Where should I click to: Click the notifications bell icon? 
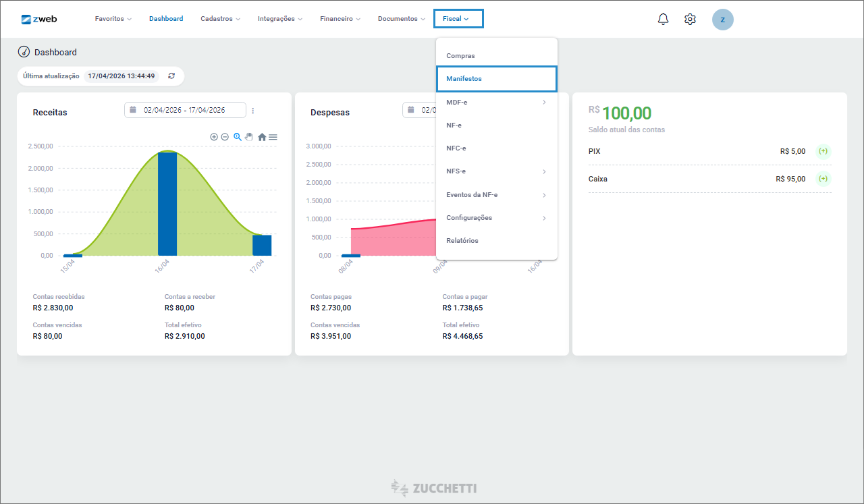pyautogui.click(x=663, y=19)
